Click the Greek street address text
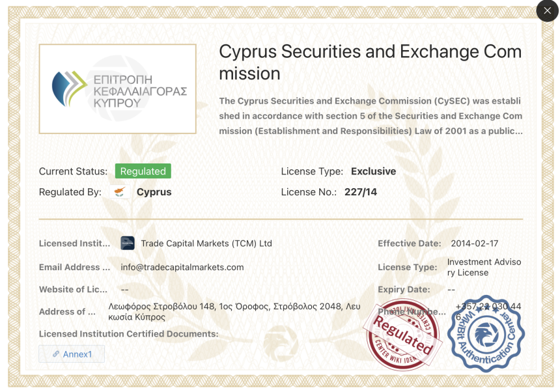 point(234,311)
